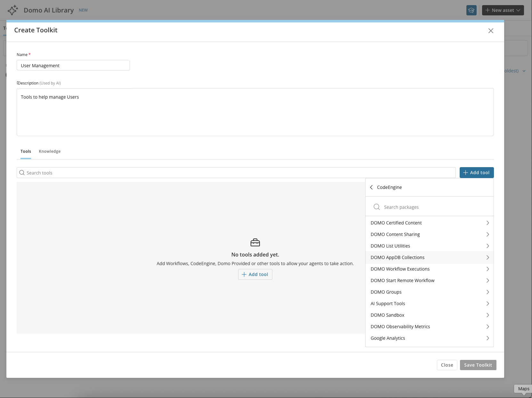
Task: Click the Search packages field
Action: pos(430,207)
